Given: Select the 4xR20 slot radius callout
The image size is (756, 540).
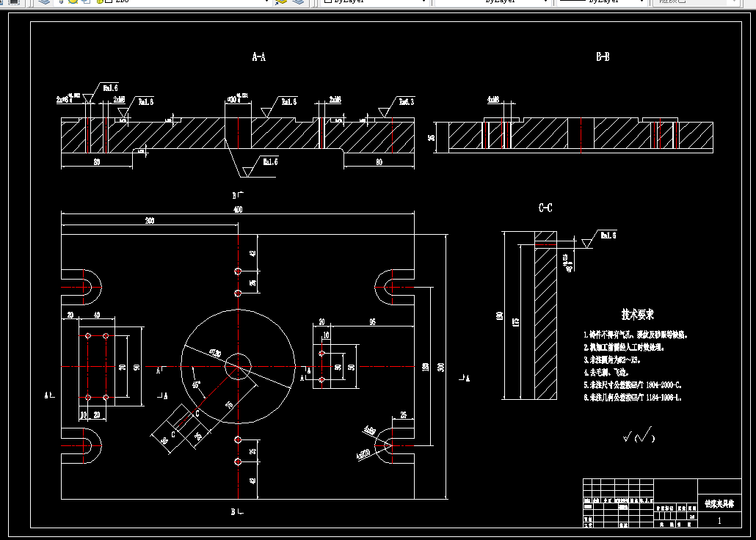Looking at the screenshot, I should coord(363,455).
